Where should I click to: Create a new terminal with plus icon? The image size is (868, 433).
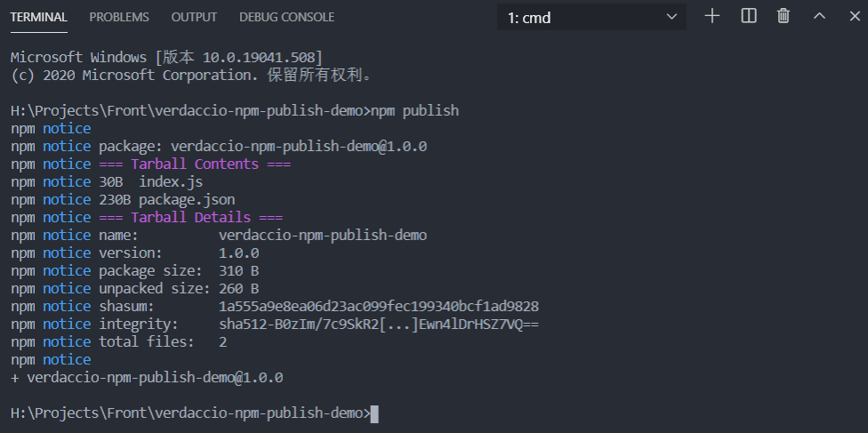pos(711,16)
